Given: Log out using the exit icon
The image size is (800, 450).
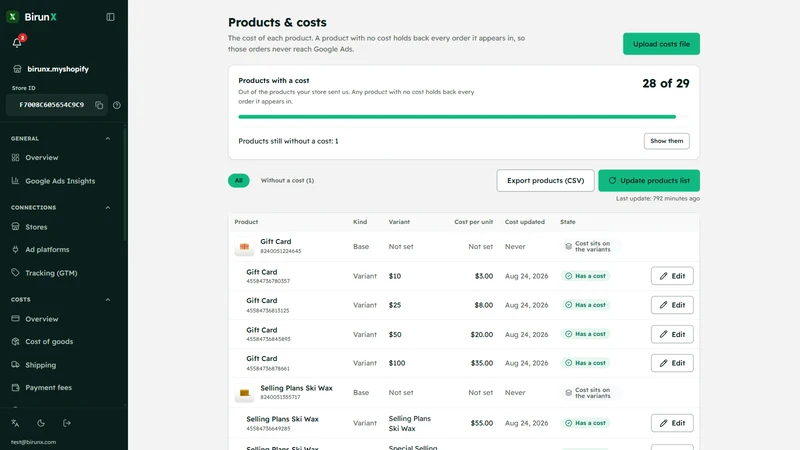Looking at the screenshot, I should (67, 423).
